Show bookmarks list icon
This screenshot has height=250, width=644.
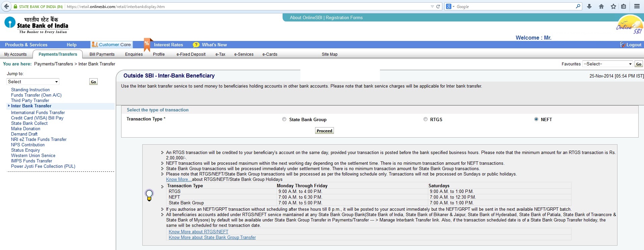(624, 6)
